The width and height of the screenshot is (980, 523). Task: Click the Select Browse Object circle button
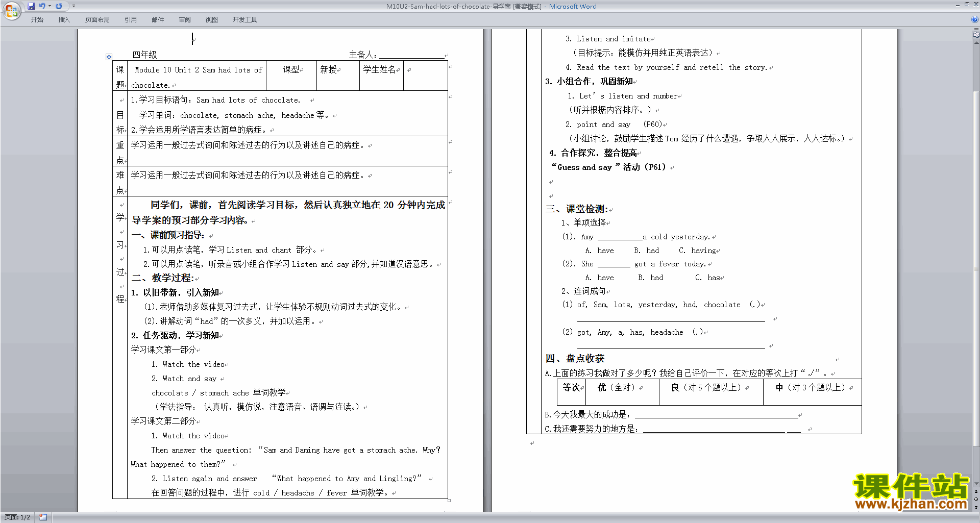pos(976,499)
